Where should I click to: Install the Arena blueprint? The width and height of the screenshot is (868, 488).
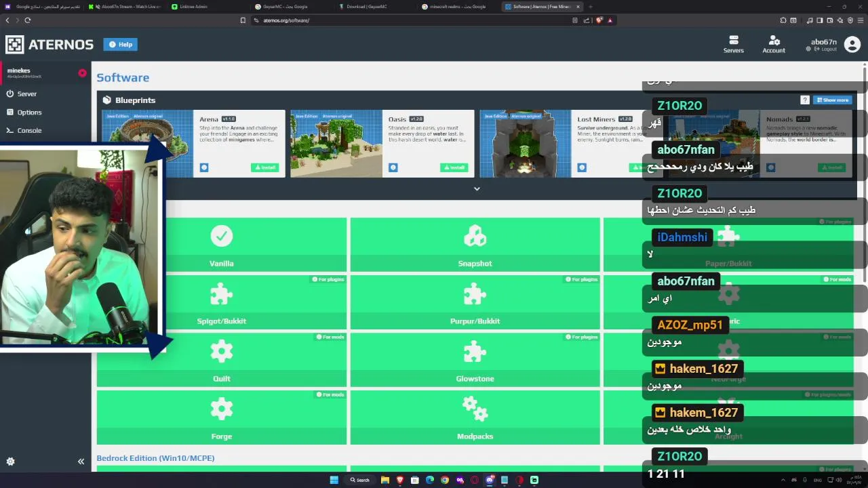(264, 167)
